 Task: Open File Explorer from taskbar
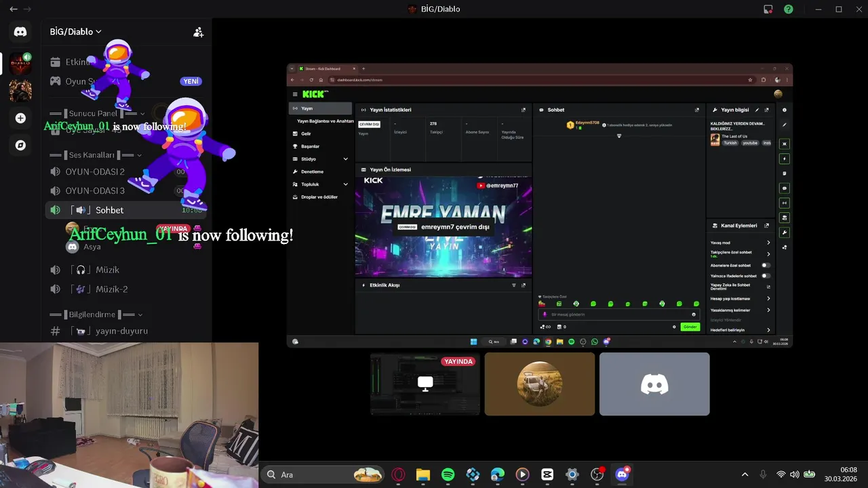(x=423, y=474)
